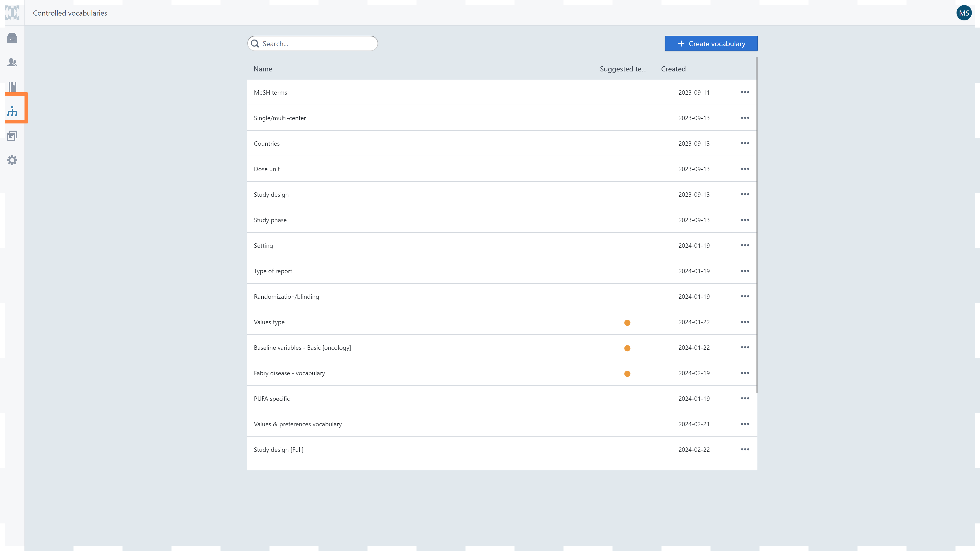Open the documents stack sidebar icon
This screenshot has height=551, width=980.
12,136
